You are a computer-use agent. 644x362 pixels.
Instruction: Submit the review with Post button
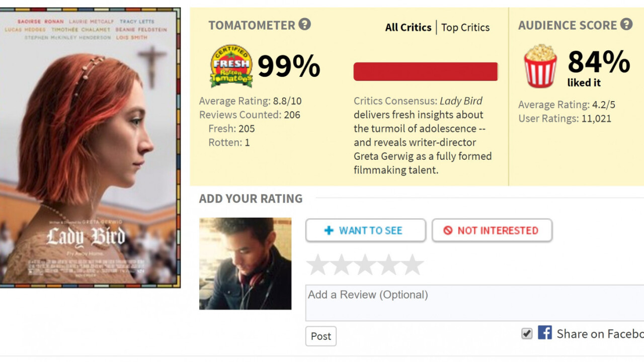click(320, 336)
